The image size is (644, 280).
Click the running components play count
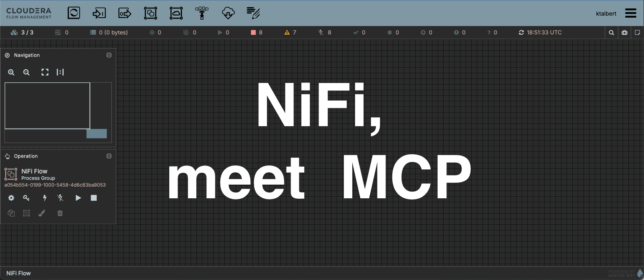pos(223,32)
